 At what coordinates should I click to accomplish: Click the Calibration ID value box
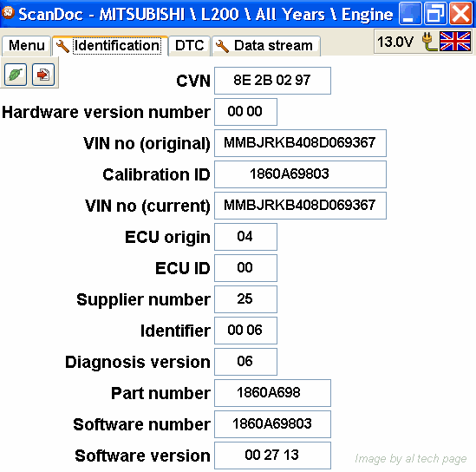coord(300,174)
